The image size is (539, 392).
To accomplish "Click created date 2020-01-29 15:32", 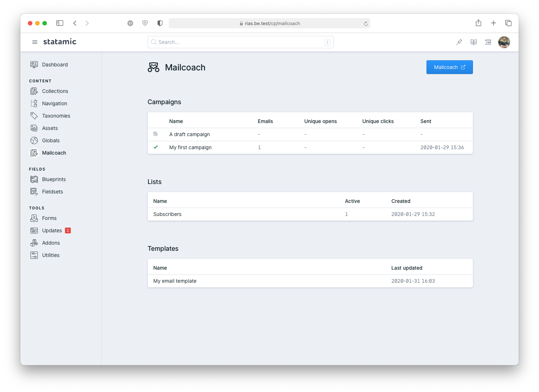I will [413, 214].
